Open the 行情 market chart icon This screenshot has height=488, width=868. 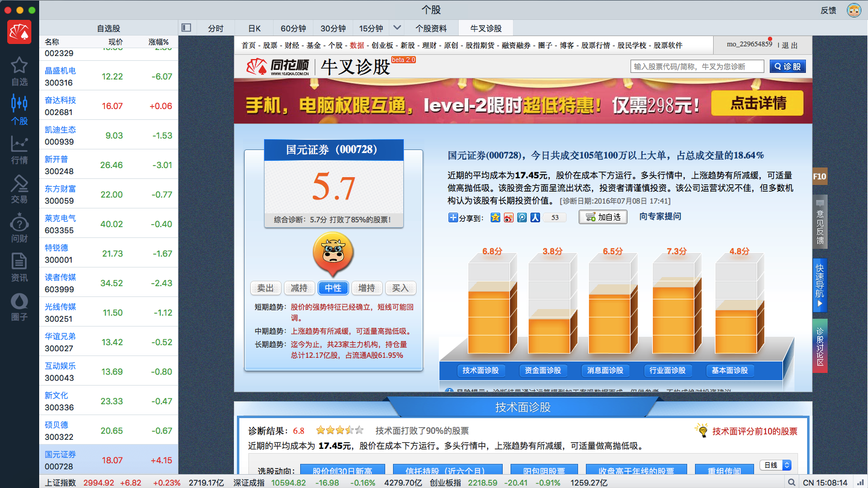click(x=19, y=150)
